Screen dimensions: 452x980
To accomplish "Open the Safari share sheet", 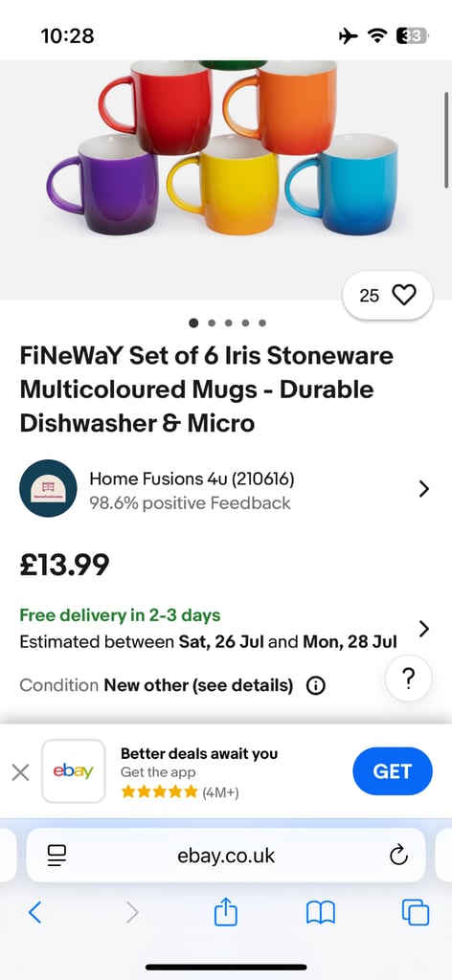I will coord(226,912).
